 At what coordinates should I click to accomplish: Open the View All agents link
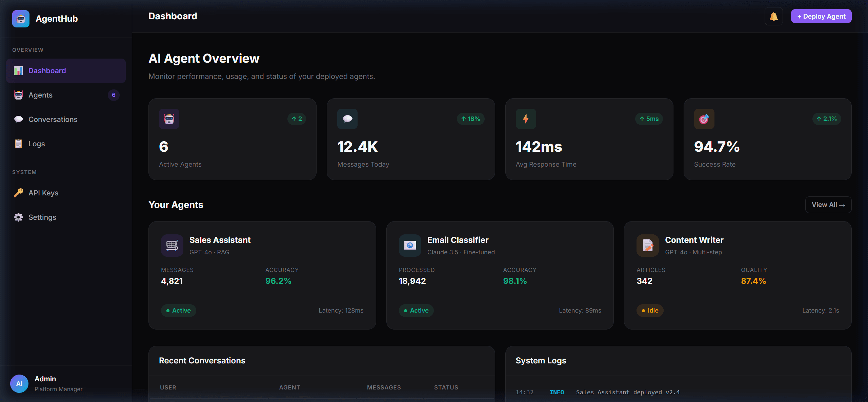coord(828,205)
